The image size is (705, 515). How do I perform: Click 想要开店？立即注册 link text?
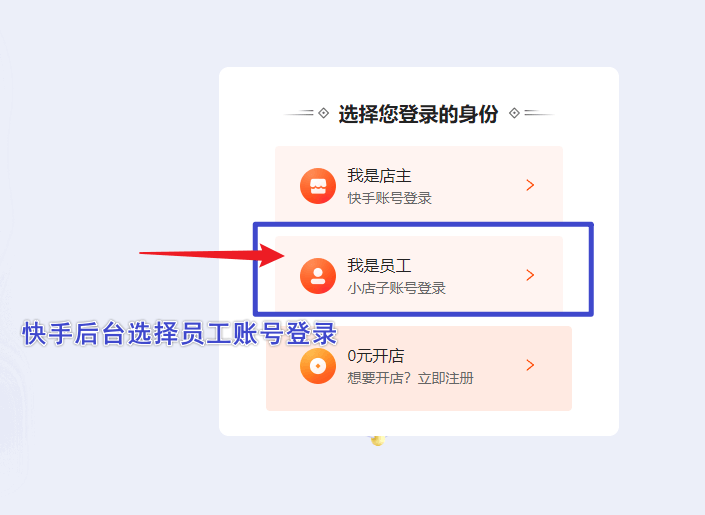pyautogui.click(x=411, y=378)
